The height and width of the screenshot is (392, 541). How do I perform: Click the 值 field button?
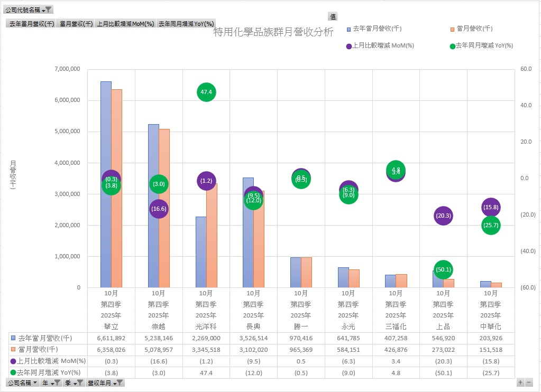(x=333, y=16)
